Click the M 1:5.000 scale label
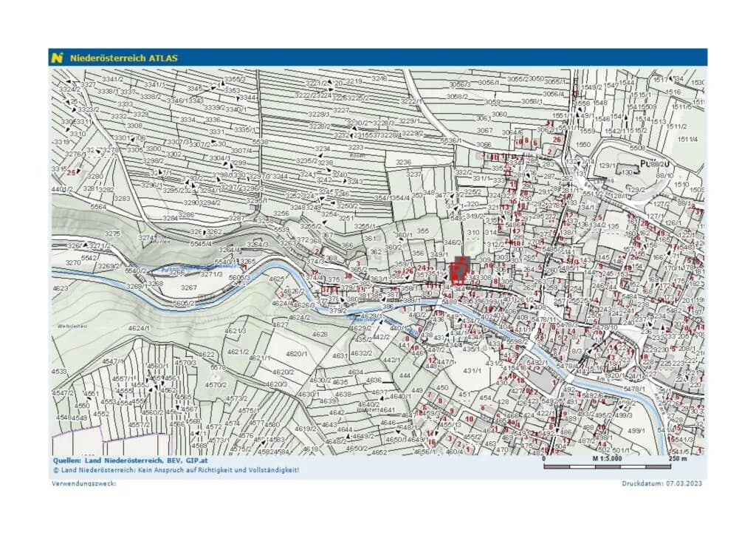 [x=607, y=458]
